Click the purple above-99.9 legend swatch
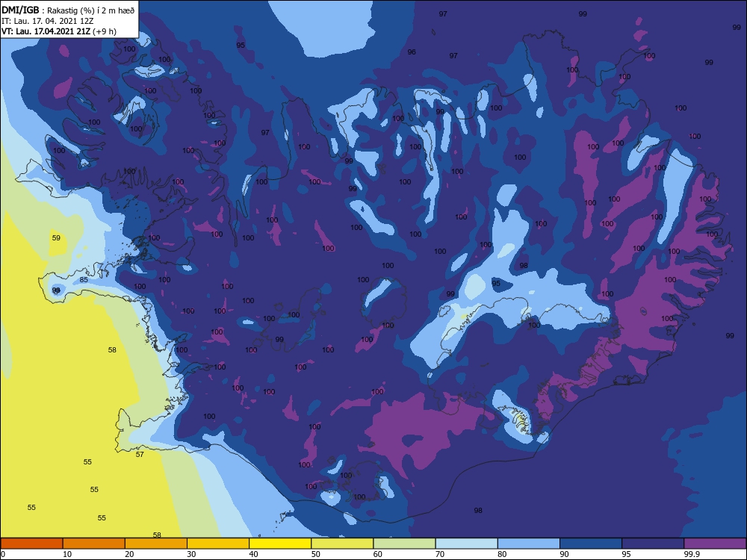Screen dimensions: 747x560 pos(715,544)
